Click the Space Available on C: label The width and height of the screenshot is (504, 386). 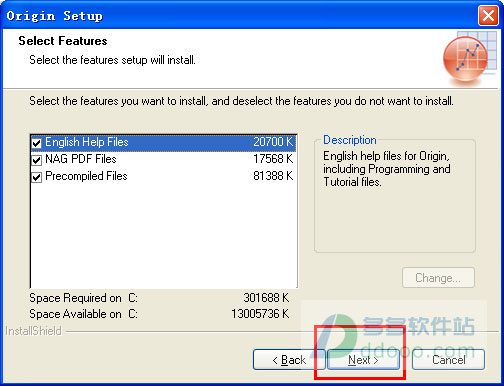(x=83, y=314)
